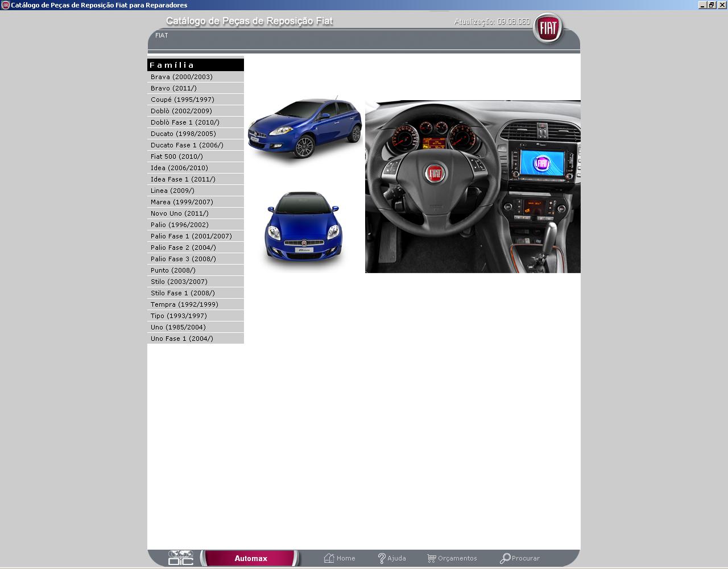728x569 pixels.
Task: Minimize the catalog window
Action: [702, 5]
